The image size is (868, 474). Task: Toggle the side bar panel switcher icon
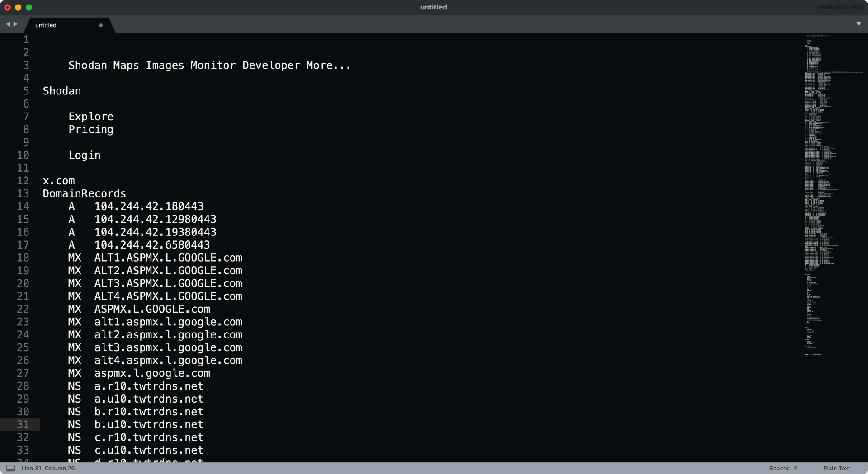tap(10, 468)
